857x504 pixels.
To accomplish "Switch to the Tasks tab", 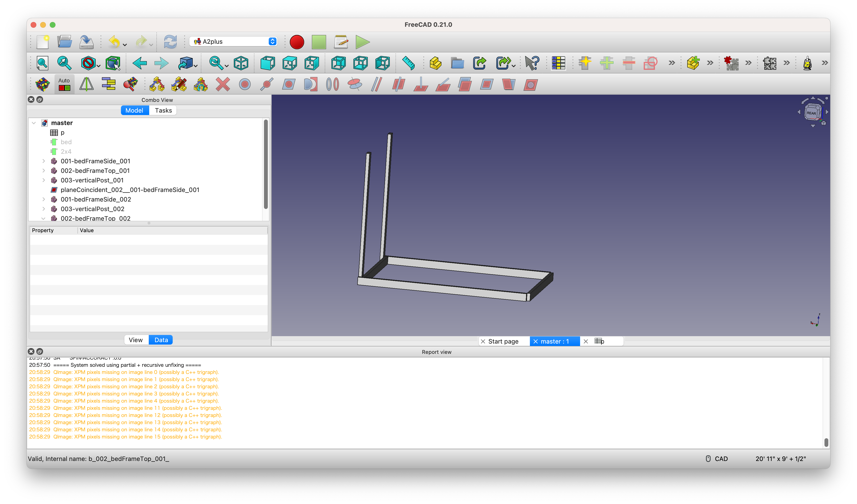I will [163, 110].
